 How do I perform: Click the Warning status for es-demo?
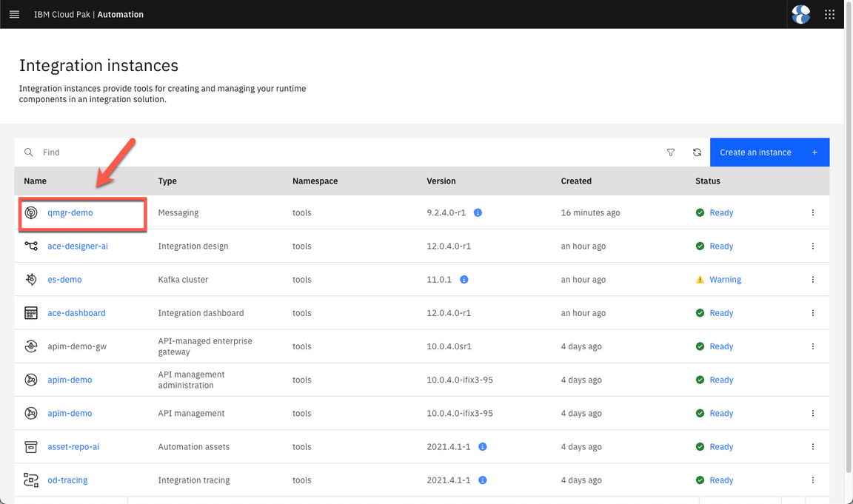[x=725, y=280]
